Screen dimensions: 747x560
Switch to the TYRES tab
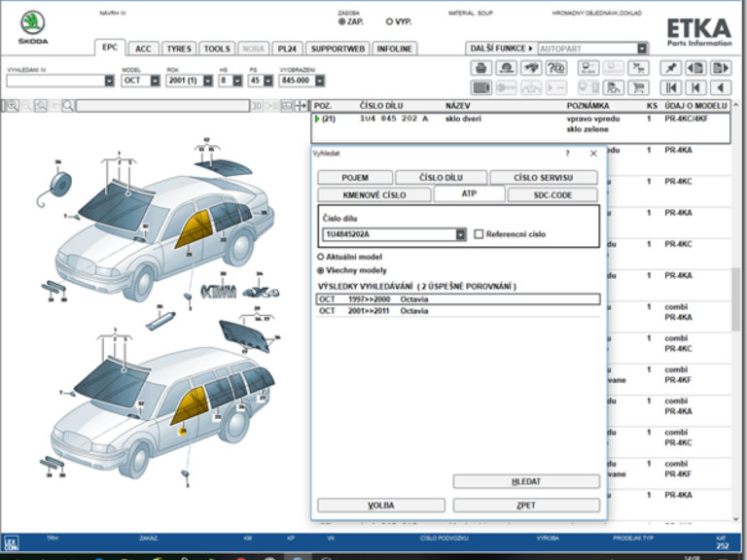(x=178, y=48)
